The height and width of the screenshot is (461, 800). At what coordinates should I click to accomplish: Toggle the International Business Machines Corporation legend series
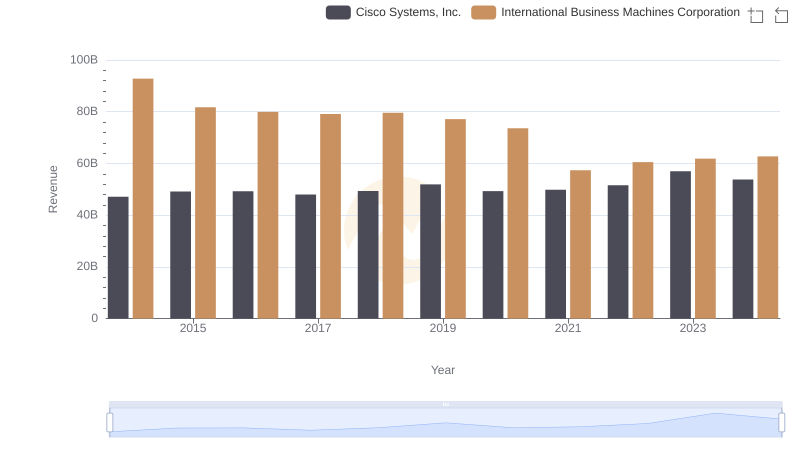[606, 12]
